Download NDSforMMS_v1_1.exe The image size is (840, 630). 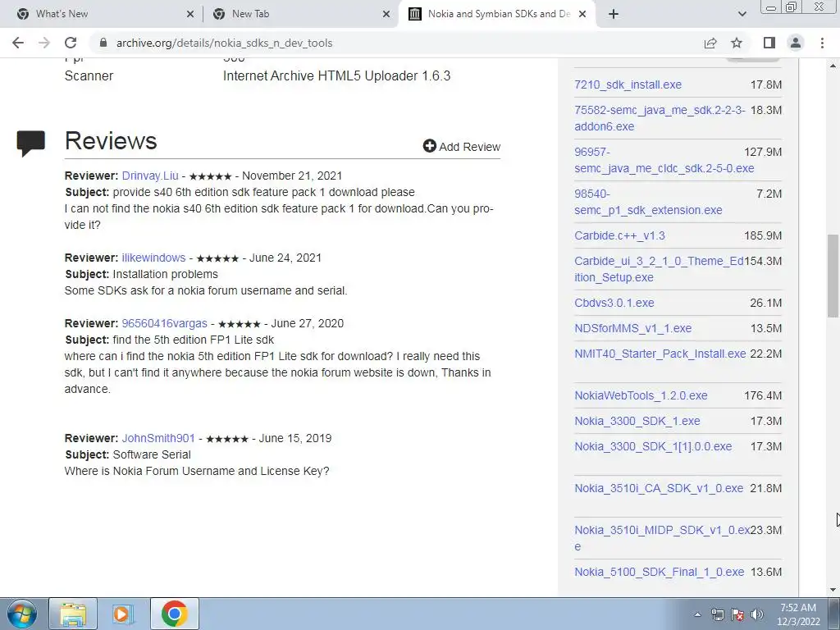click(x=632, y=328)
